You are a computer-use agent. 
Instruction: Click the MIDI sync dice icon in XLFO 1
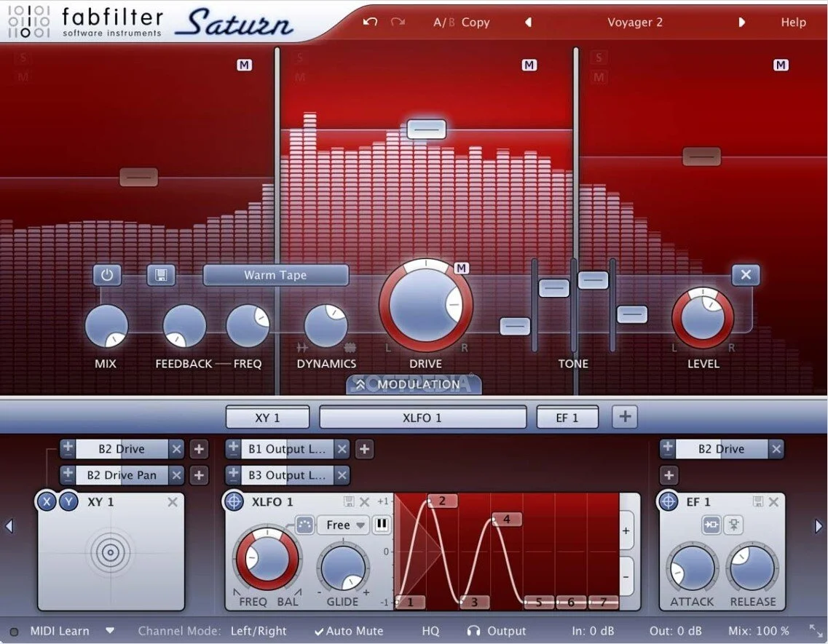[305, 524]
